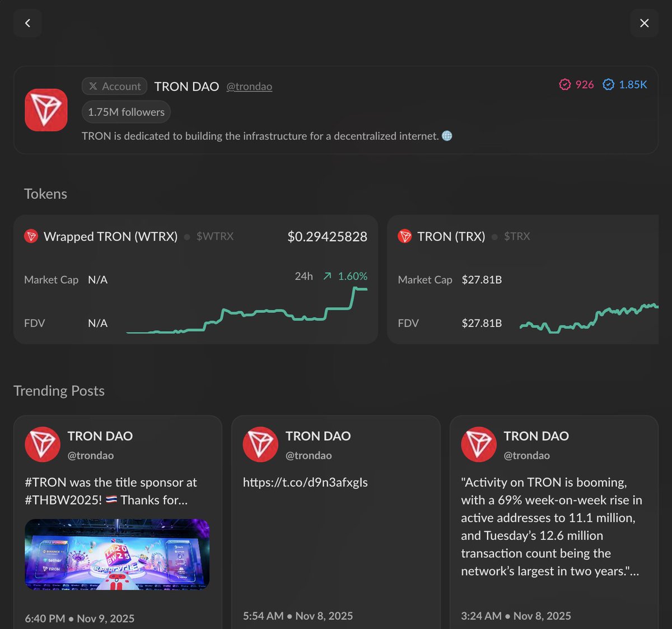Click the WTRX price sparkline chart

247,311
